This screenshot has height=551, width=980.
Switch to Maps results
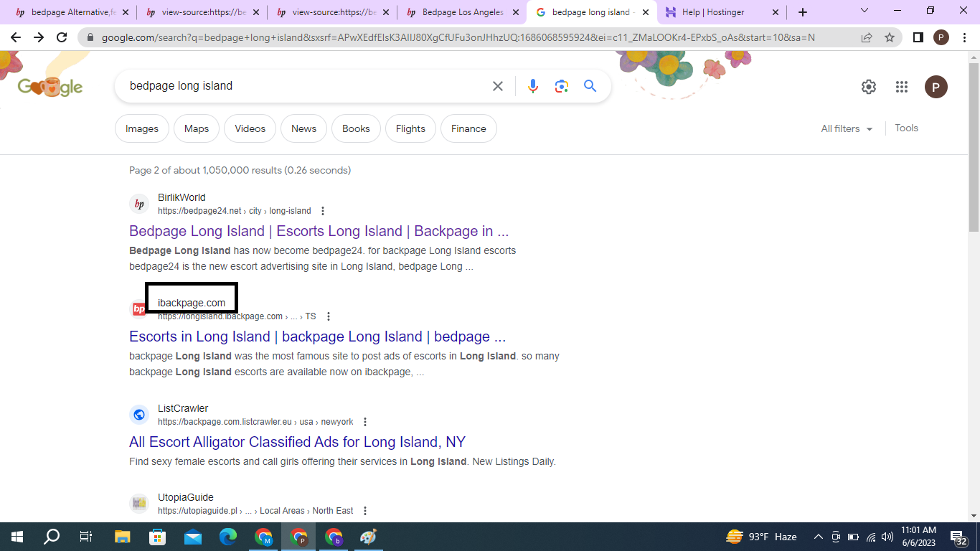(x=197, y=129)
